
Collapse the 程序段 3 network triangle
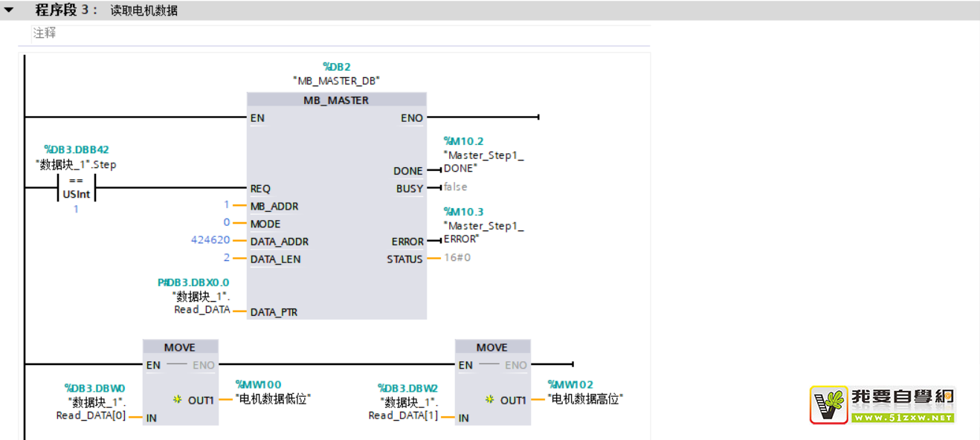point(9,10)
